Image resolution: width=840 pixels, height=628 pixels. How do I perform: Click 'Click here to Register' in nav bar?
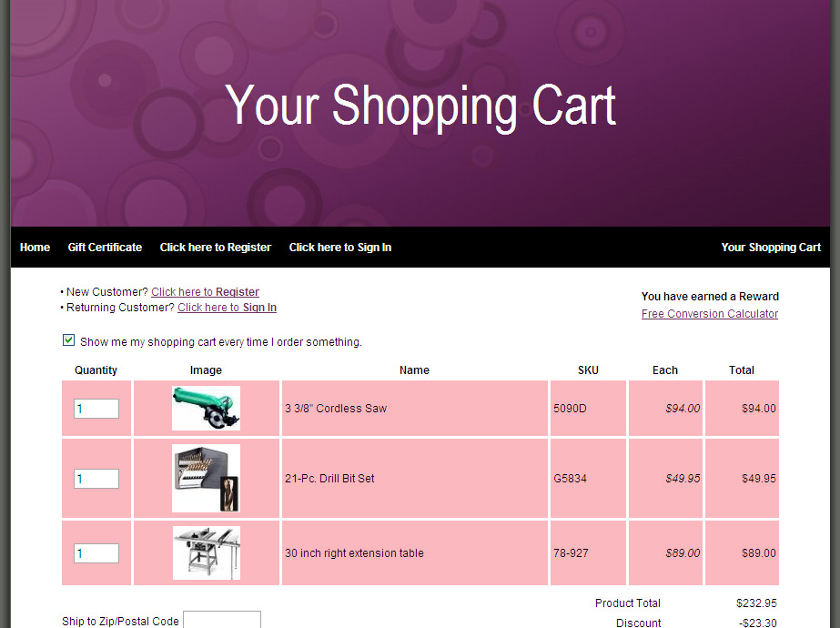coord(216,248)
